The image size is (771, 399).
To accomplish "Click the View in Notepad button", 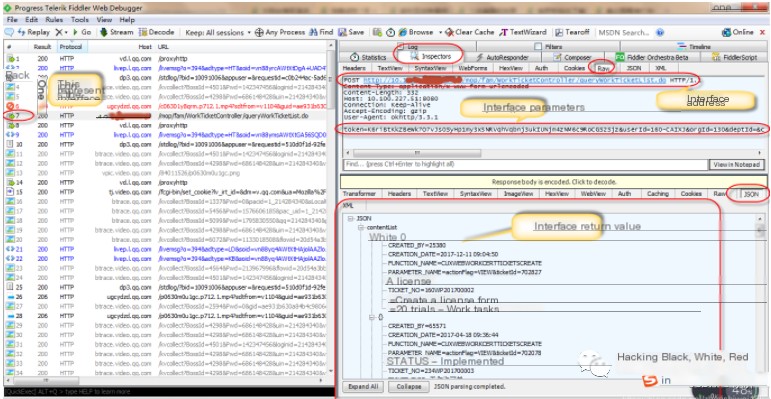I will [737, 164].
